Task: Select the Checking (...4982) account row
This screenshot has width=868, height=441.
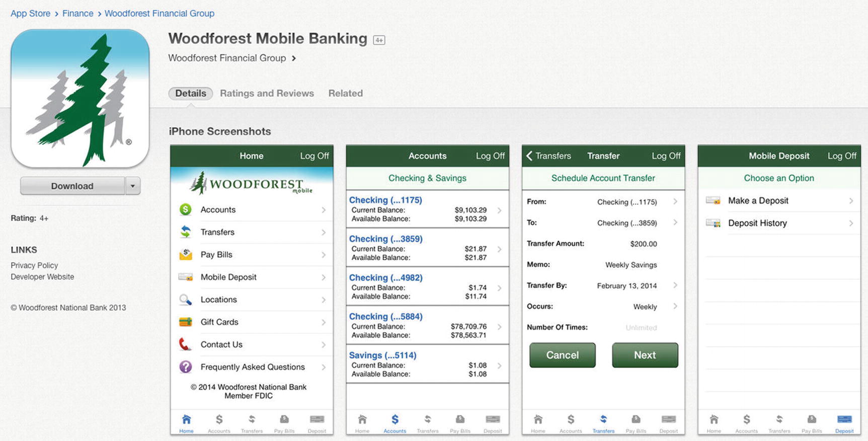Action: pyautogui.click(x=427, y=286)
